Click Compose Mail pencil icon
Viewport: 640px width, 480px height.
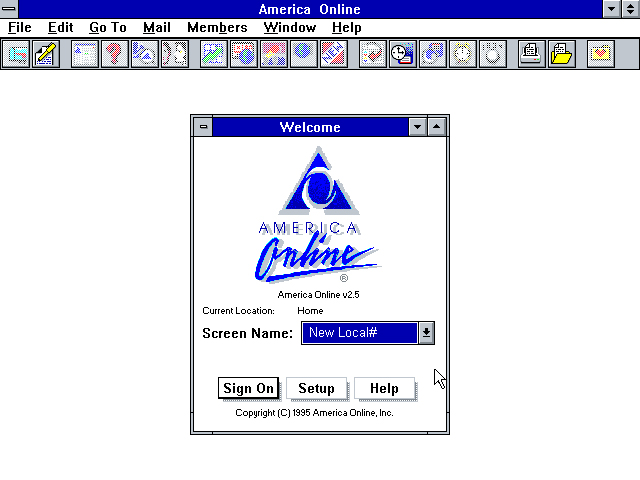46,54
